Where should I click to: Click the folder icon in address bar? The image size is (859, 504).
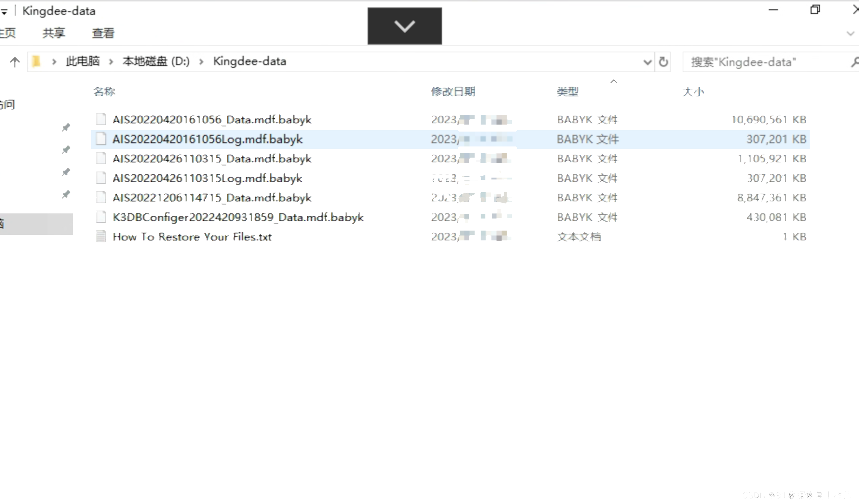click(x=36, y=61)
